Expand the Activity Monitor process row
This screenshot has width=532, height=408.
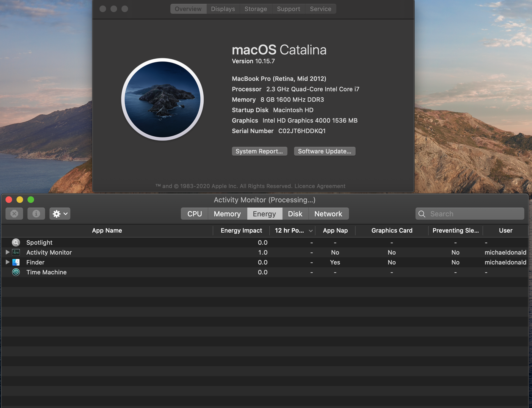7,252
